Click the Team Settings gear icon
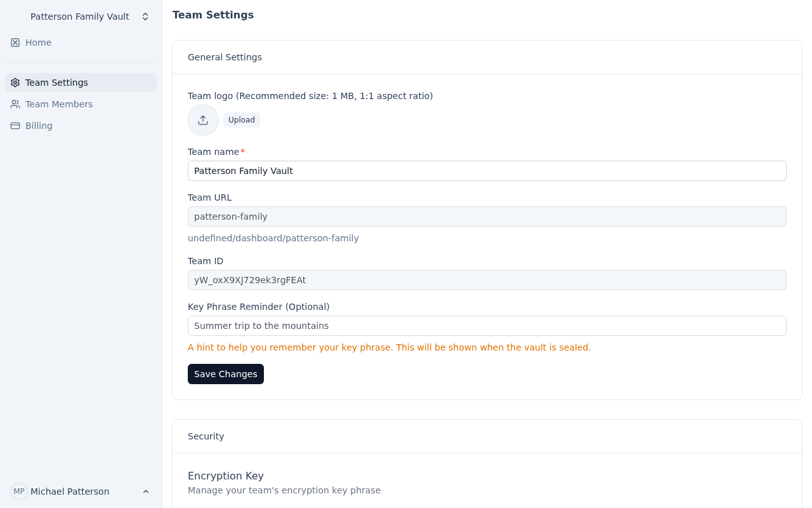 [x=15, y=83]
